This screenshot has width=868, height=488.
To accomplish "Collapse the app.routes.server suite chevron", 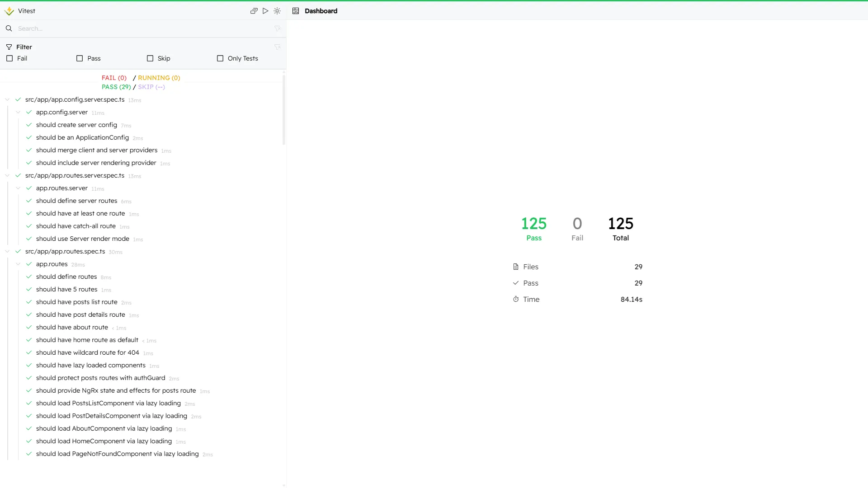I will pyautogui.click(x=18, y=188).
